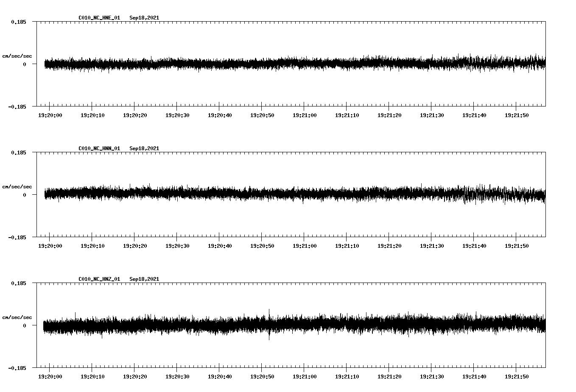Select the 19:20:00 tick label on HNE plot

click(50, 115)
